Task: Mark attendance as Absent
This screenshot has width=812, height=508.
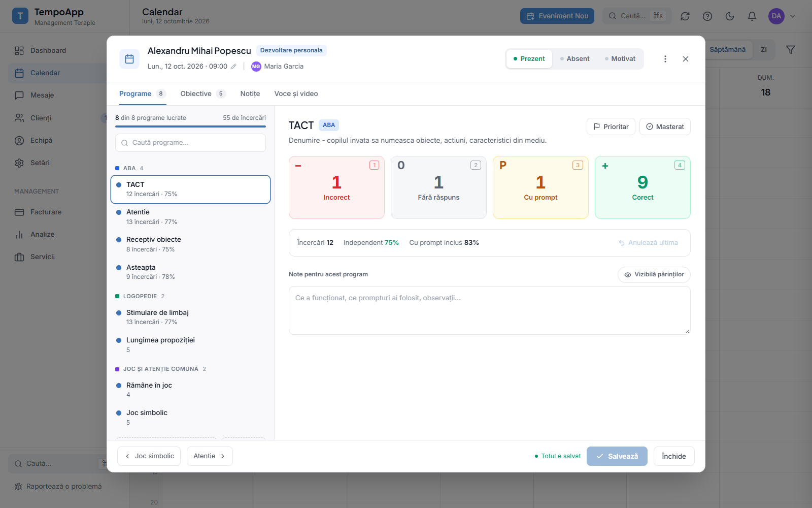Action: tap(574, 59)
